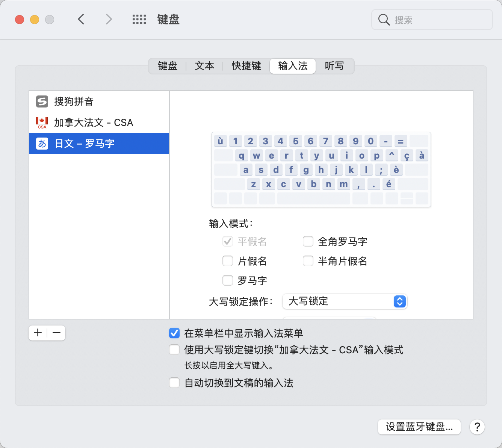502x448 pixels.
Task: Enable the 片假名 input mode checkbox
Action: point(228,261)
